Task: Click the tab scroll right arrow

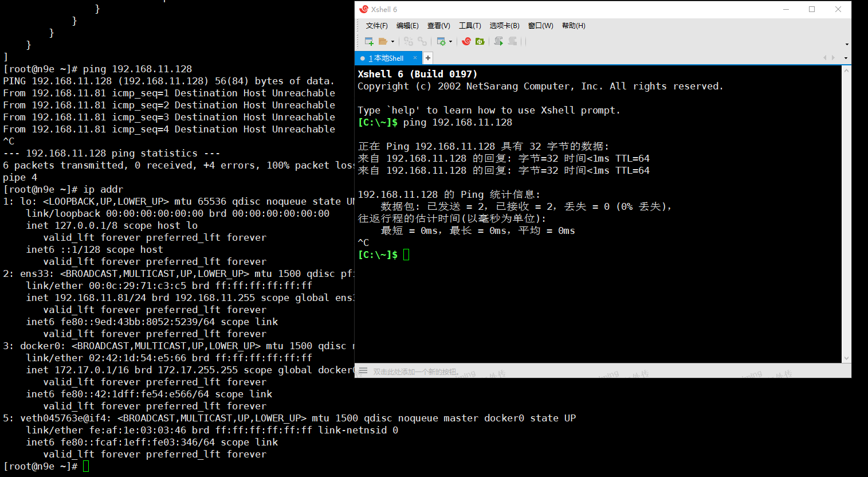Action: click(x=833, y=58)
